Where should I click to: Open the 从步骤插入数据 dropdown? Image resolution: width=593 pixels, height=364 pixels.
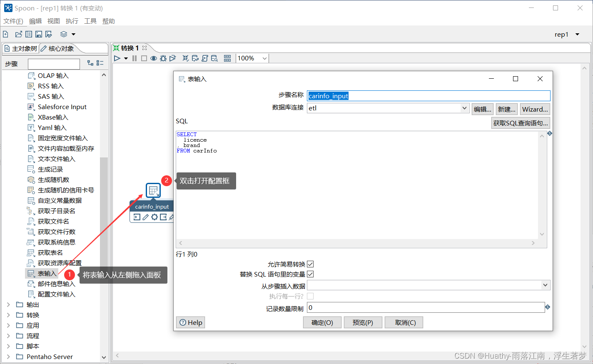point(545,285)
